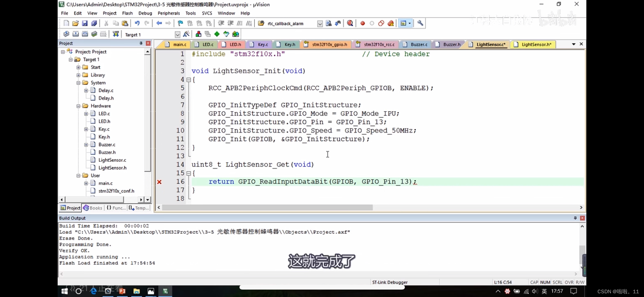
Task: Open the editor tabs list dropdown arrow
Action: [574, 44]
